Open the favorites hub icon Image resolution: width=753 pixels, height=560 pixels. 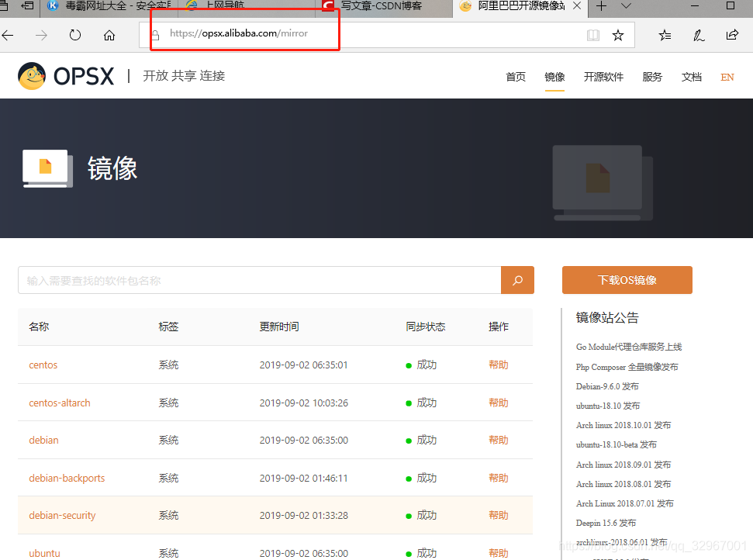665,35
